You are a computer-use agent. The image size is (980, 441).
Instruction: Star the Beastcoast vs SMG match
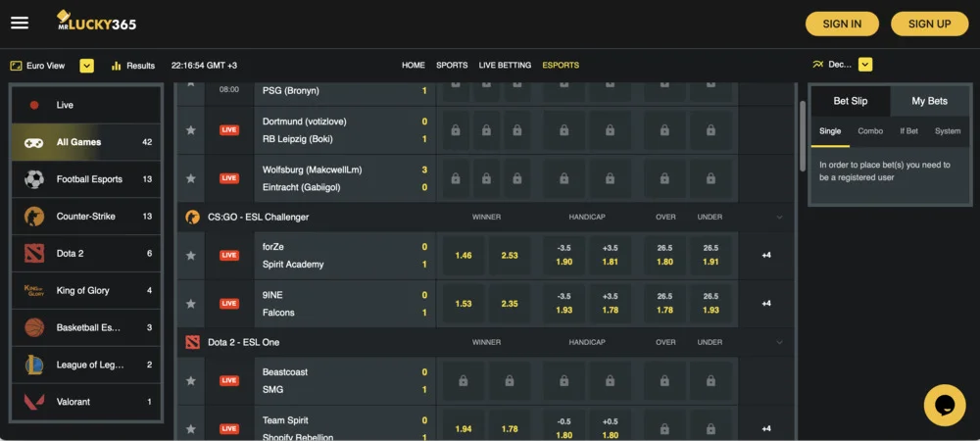pyautogui.click(x=191, y=380)
